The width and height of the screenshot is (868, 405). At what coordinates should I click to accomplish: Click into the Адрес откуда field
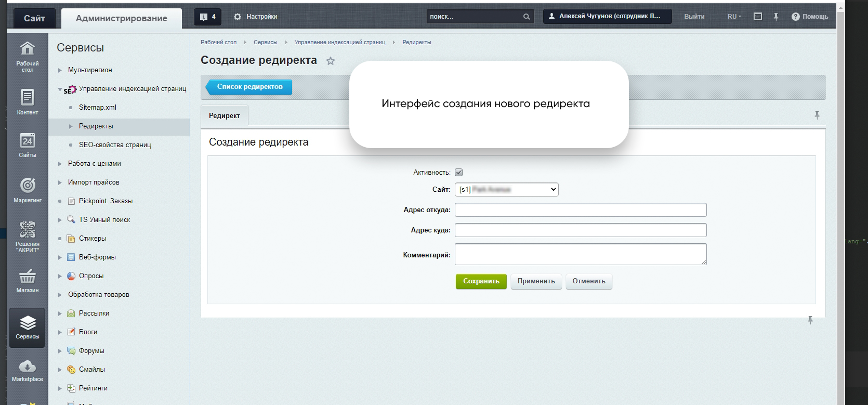pyautogui.click(x=580, y=210)
